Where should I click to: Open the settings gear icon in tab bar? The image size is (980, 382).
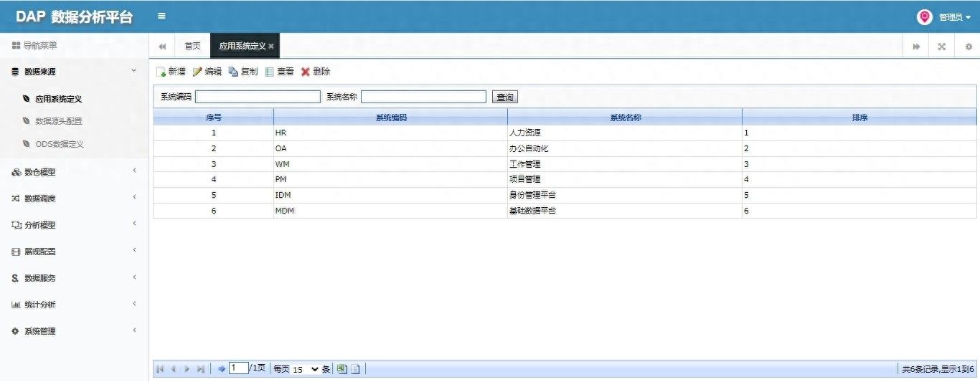click(969, 47)
